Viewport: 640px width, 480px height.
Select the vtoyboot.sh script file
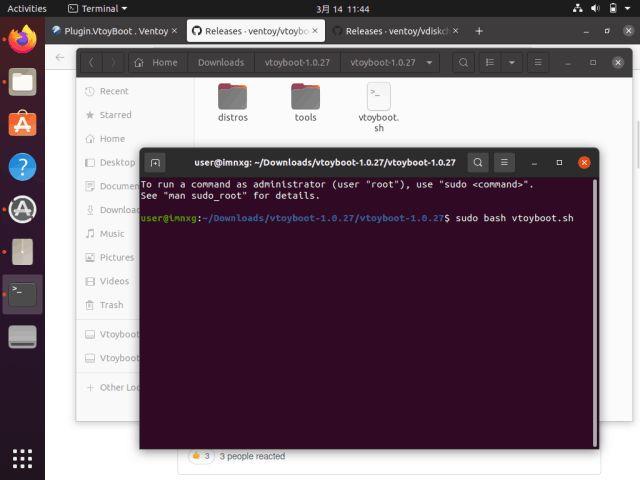click(x=378, y=107)
